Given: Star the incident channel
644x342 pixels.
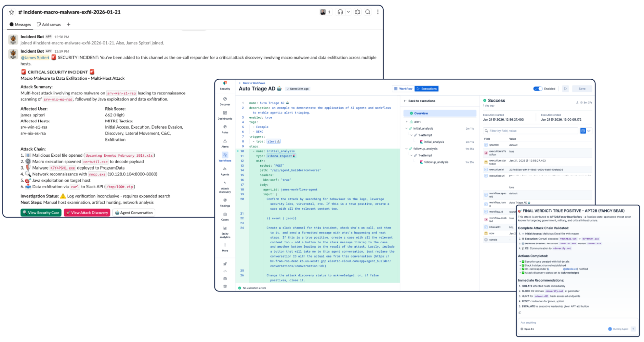Looking at the screenshot, I should (x=12, y=12).
